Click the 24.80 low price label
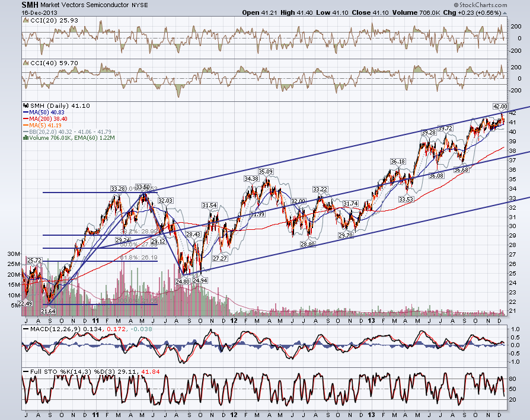The height and width of the screenshot is (420, 530). [183, 281]
